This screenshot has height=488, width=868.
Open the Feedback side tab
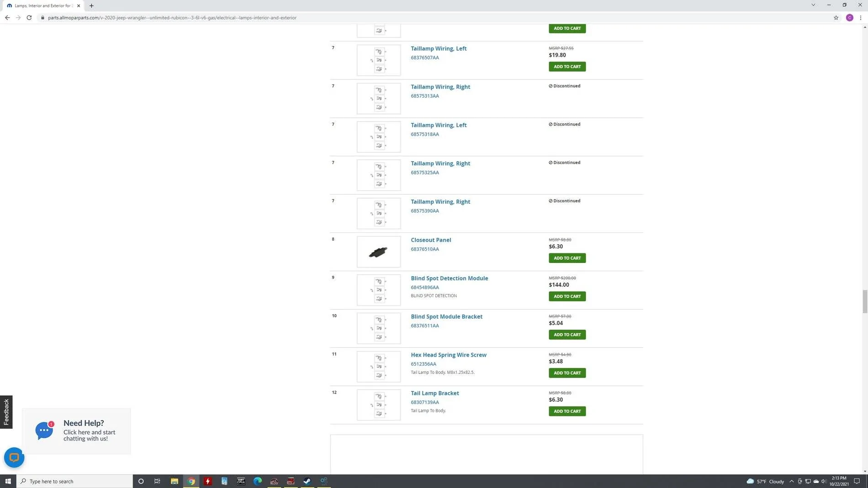click(x=6, y=412)
